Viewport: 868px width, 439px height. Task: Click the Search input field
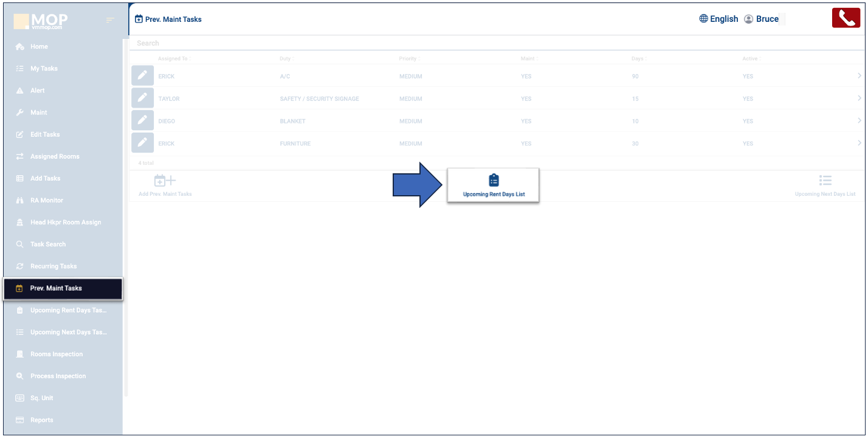[x=425, y=43]
